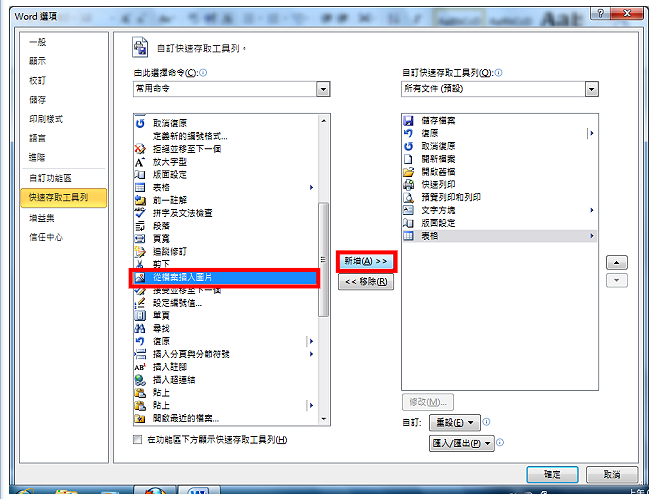Click the 確定 button

pos(552,475)
